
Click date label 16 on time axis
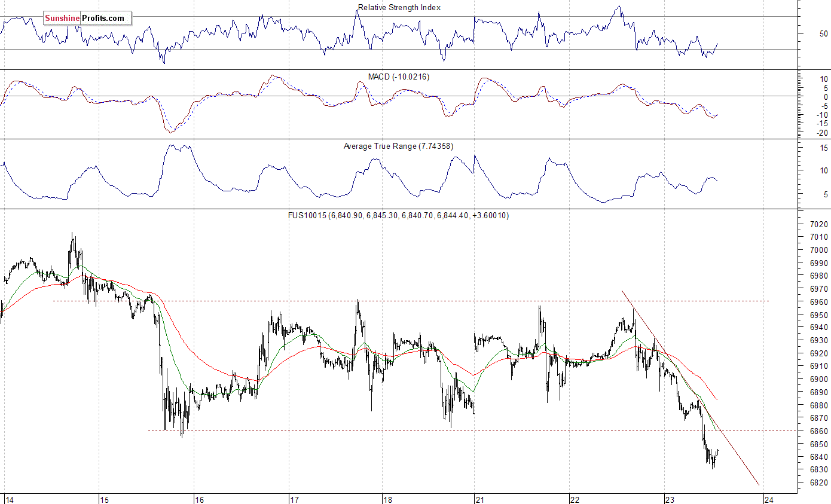pos(199,499)
